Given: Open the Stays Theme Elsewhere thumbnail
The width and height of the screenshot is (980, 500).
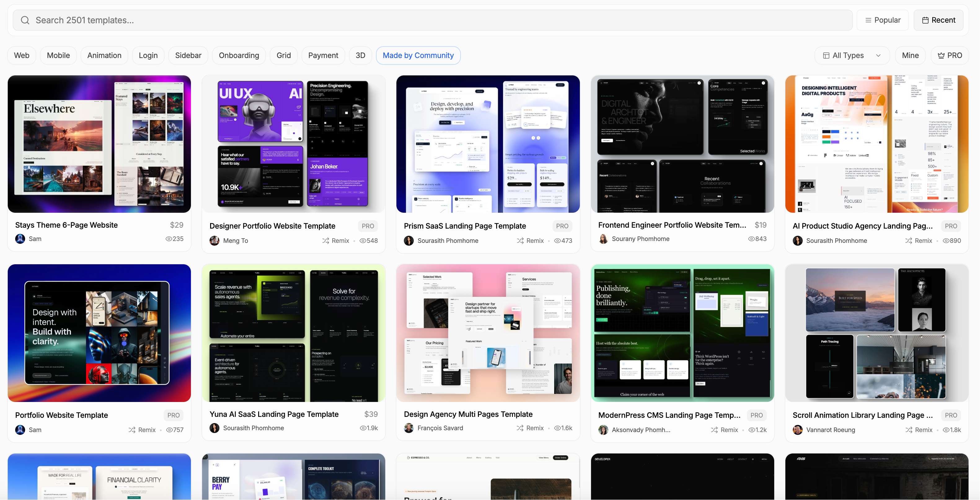Looking at the screenshot, I should tap(99, 144).
